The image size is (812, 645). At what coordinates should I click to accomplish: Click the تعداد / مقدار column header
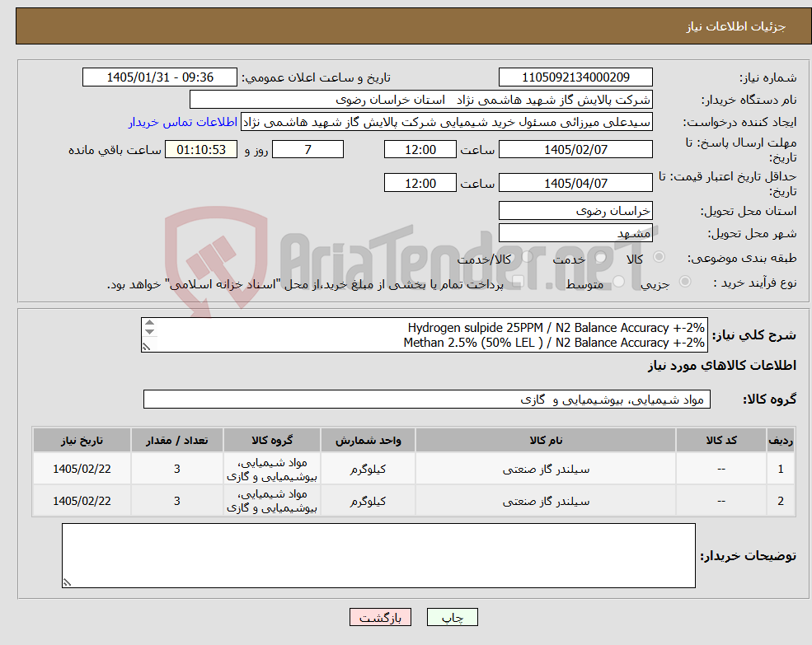point(176,440)
